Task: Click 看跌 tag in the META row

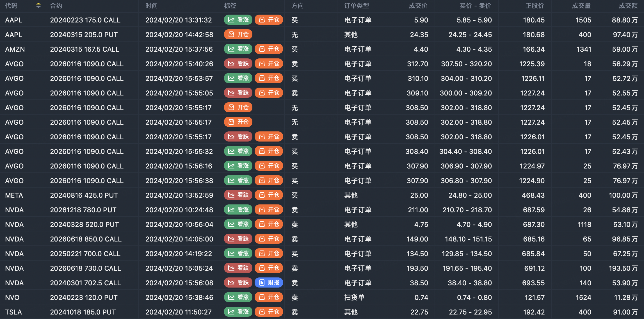Action: pyautogui.click(x=238, y=195)
